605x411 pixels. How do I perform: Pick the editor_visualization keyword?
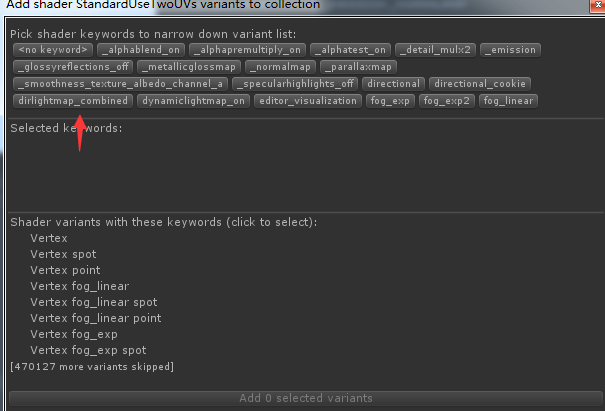[308, 101]
